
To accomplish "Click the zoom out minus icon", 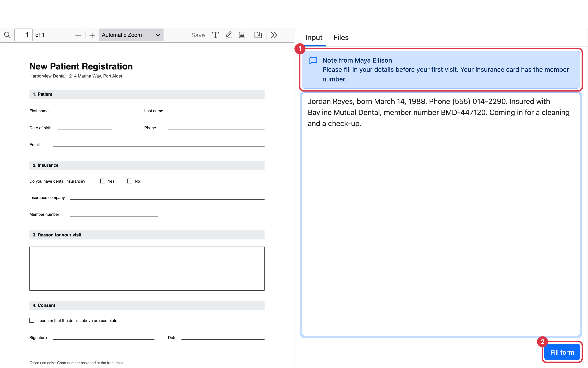I will point(78,35).
